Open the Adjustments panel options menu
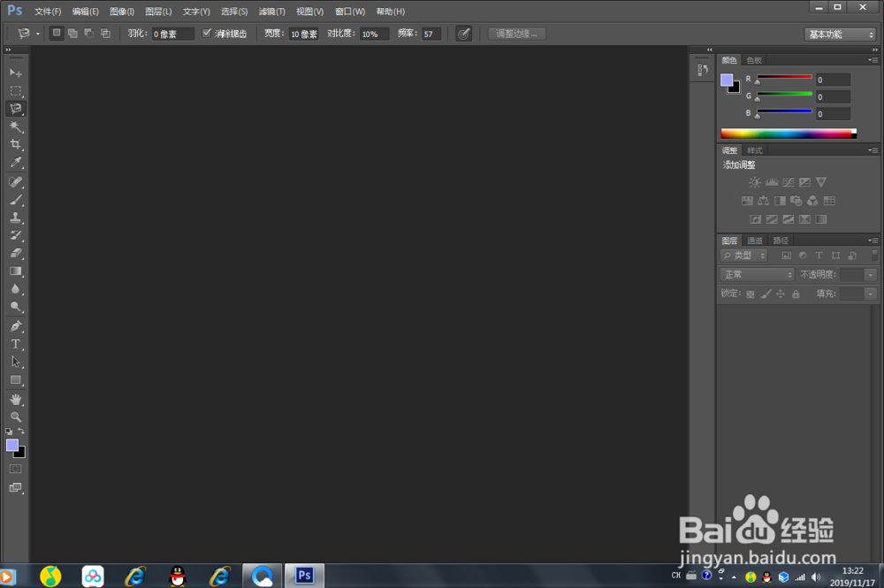This screenshot has height=588, width=884. (873, 150)
